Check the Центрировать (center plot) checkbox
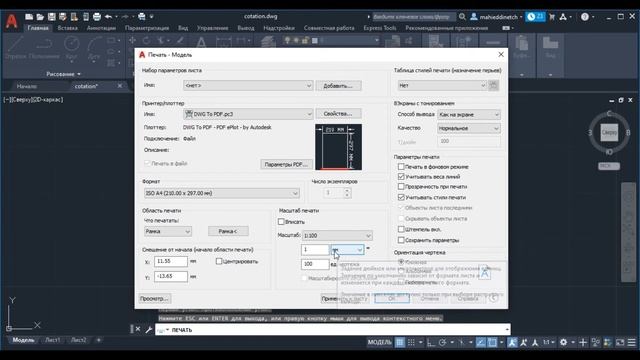 point(219,261)
